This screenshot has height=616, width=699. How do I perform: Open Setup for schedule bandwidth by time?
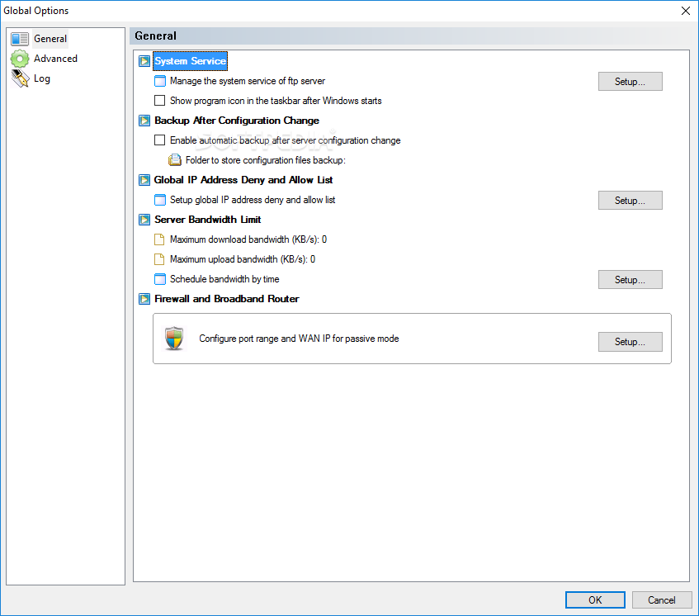pyautogui.click(x=630, y=280)
